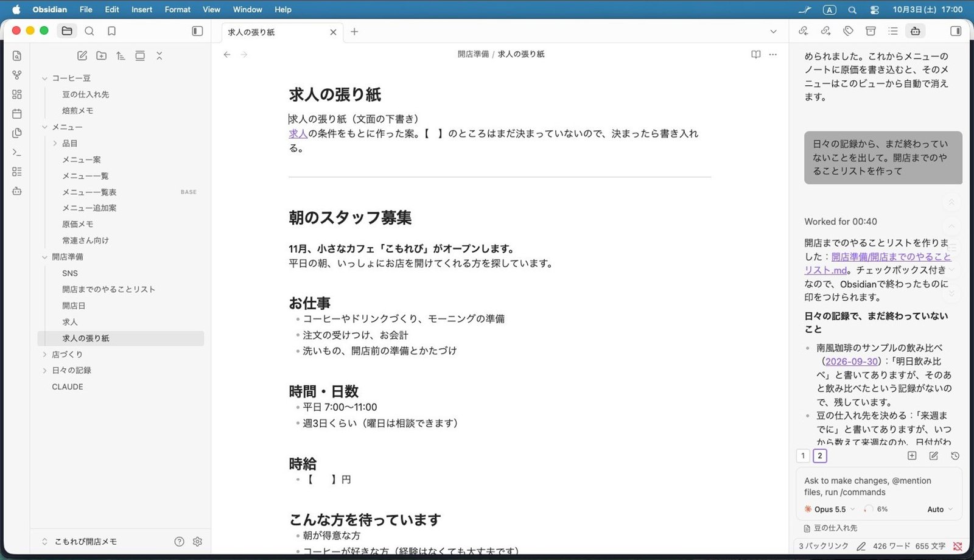Focus the chat message input field

878,486
